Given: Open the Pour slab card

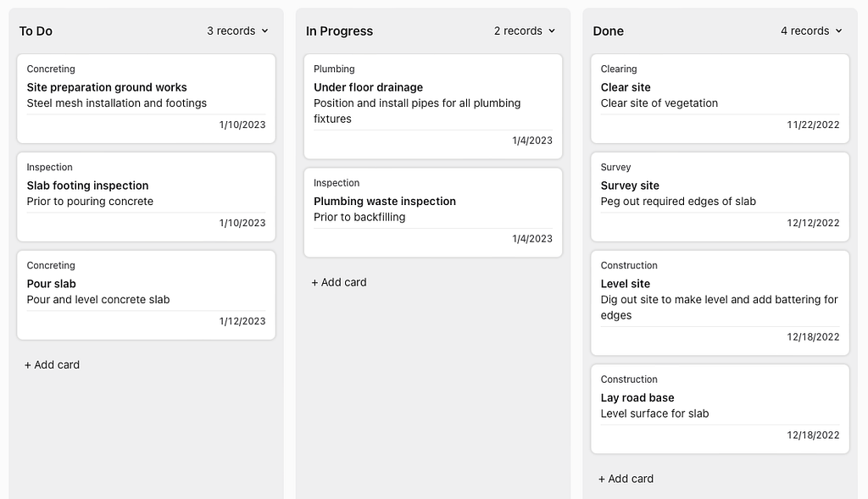Looking at the screenshot, I should tap(146, 296).
